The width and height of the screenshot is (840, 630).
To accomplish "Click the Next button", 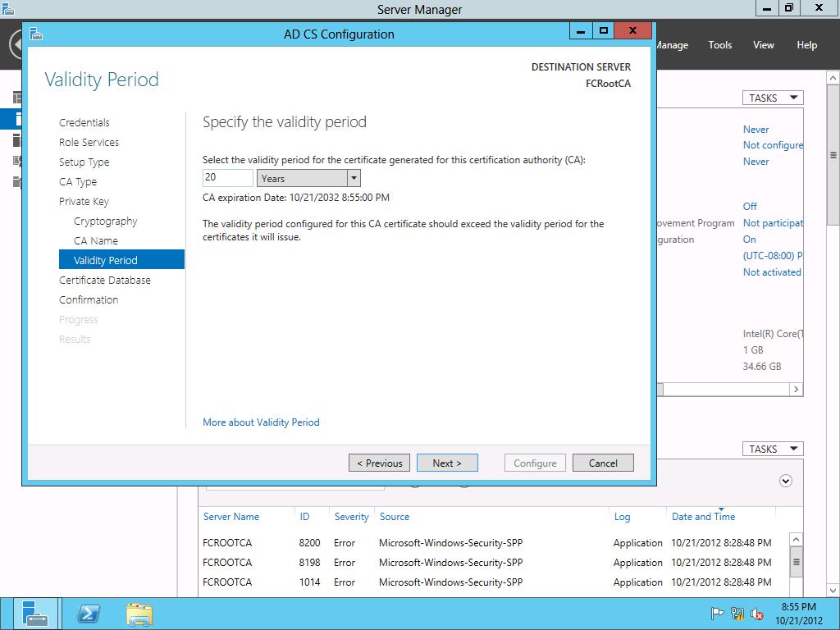I will pos(447,463).
